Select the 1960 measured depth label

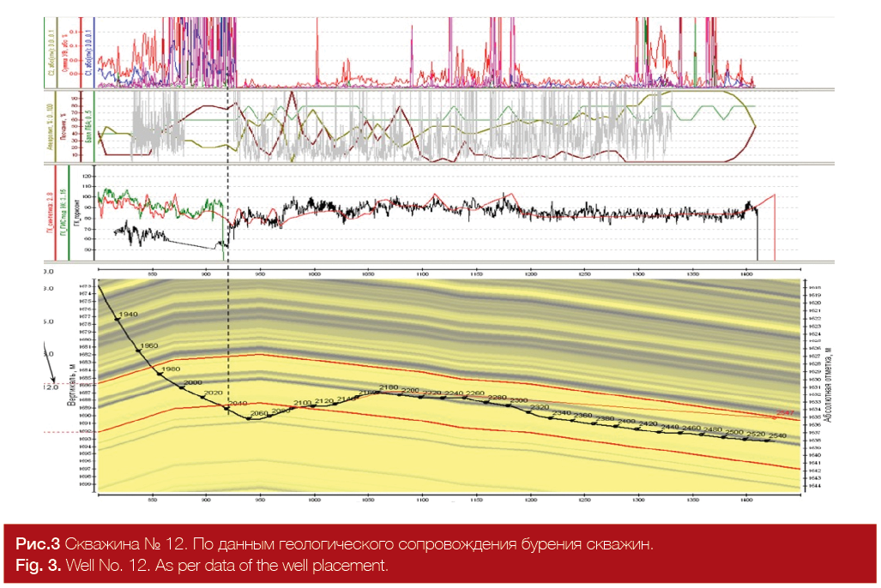[x=149, y=346]
